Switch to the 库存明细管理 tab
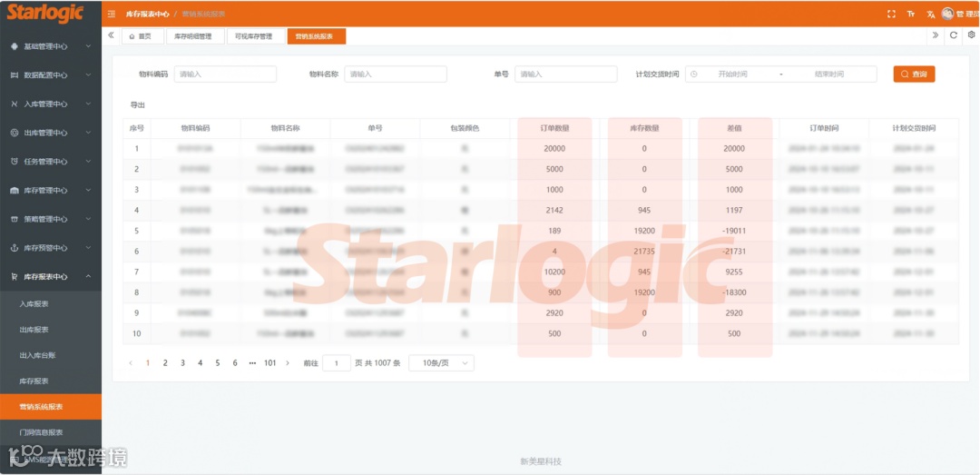Image resolution: width=980 pixels, height=475 pixels. [194, 36]
